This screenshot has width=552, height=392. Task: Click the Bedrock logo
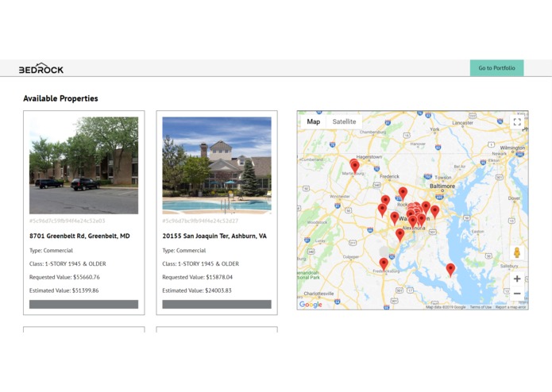click(41, 68)
